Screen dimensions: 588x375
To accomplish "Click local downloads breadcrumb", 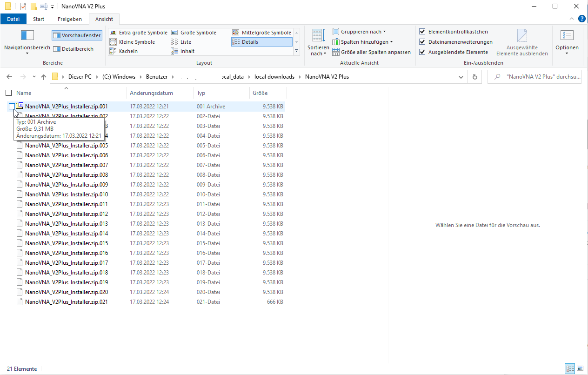I will (274, 77).
